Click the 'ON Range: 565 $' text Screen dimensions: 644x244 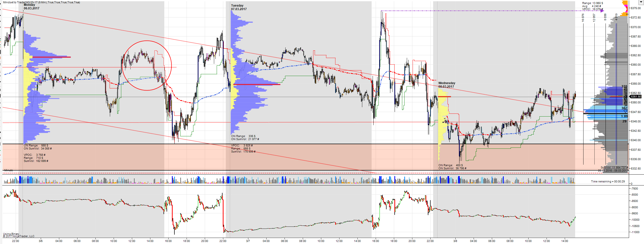(36, 145)
